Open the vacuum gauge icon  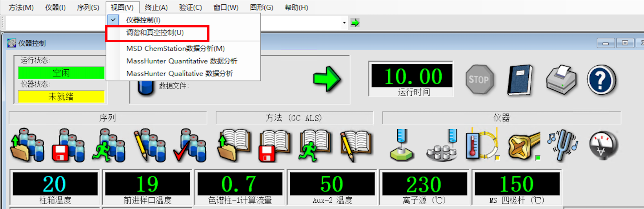(x=604, y=146)
